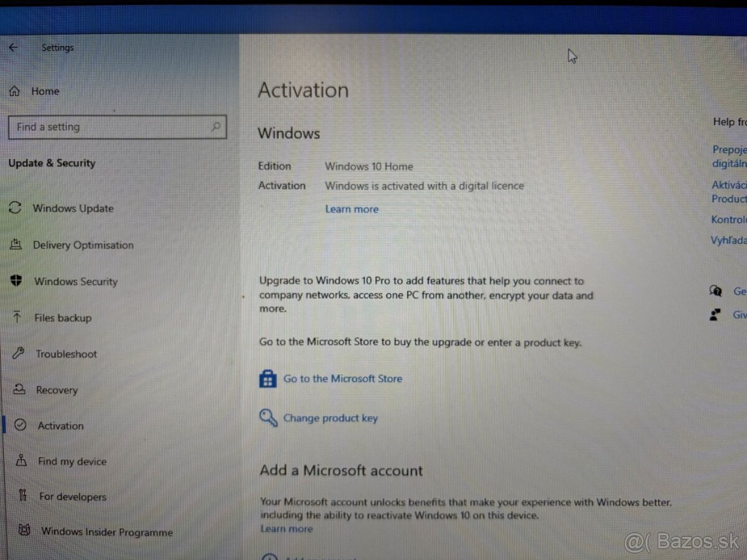Image resolution: width=747 pixels, height=560 pixels.
Task: Click the Microsoft Store shopping bag icon
Action: coord(268,378)
